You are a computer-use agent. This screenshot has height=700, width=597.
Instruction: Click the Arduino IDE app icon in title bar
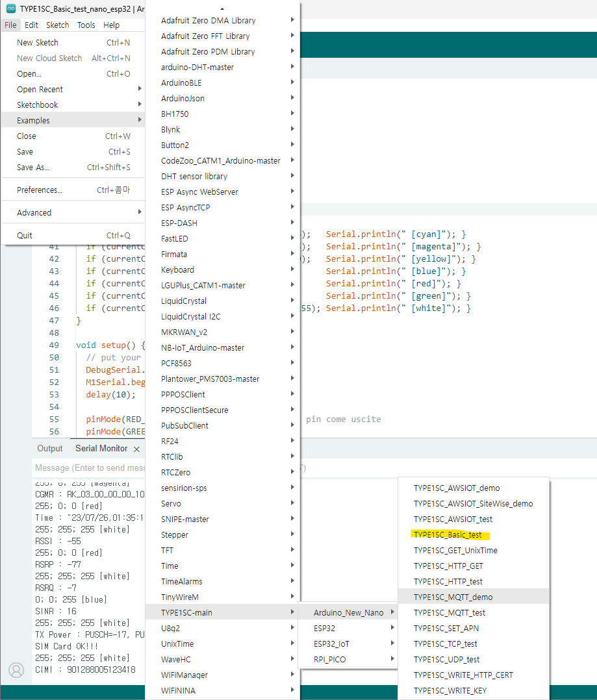pos(10,8)
